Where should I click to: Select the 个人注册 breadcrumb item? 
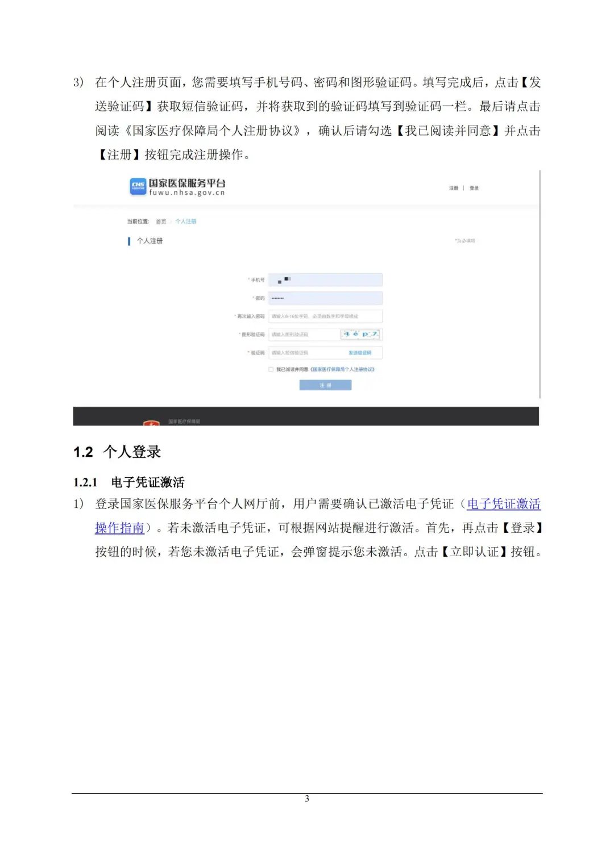[186, 222]
